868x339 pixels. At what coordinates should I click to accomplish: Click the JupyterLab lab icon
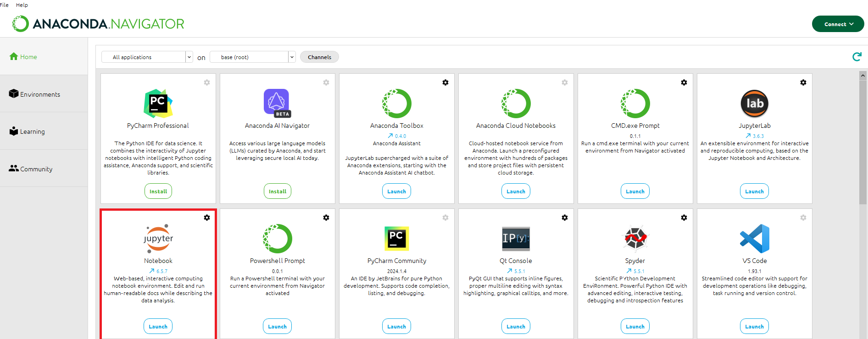point(755,104)
